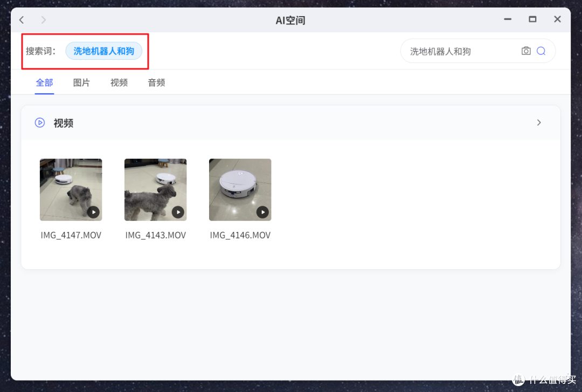The width and height of the screenshot is (582, 392).
Task: Open the 音频 tab
Action: coord(157,83)
